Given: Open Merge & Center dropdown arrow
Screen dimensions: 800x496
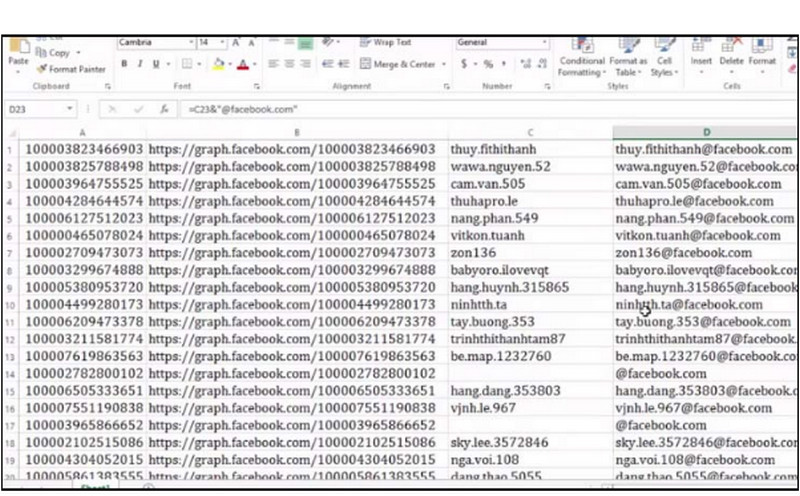Looking at the screenshot, I should pos(444,64).
